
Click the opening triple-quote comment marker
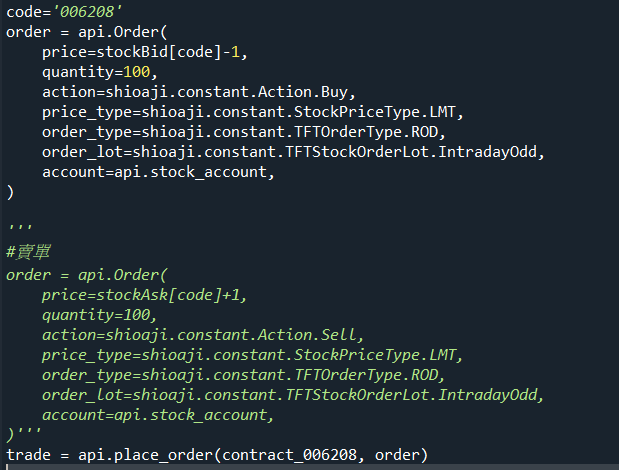pyautogui.click(x=20, y=227)
